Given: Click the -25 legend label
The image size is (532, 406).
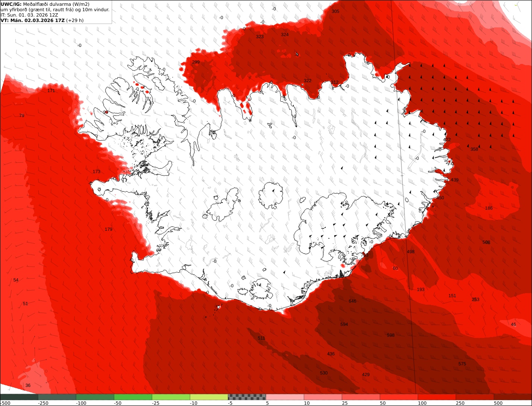Looking at the screenshot, I should point(156,403).
